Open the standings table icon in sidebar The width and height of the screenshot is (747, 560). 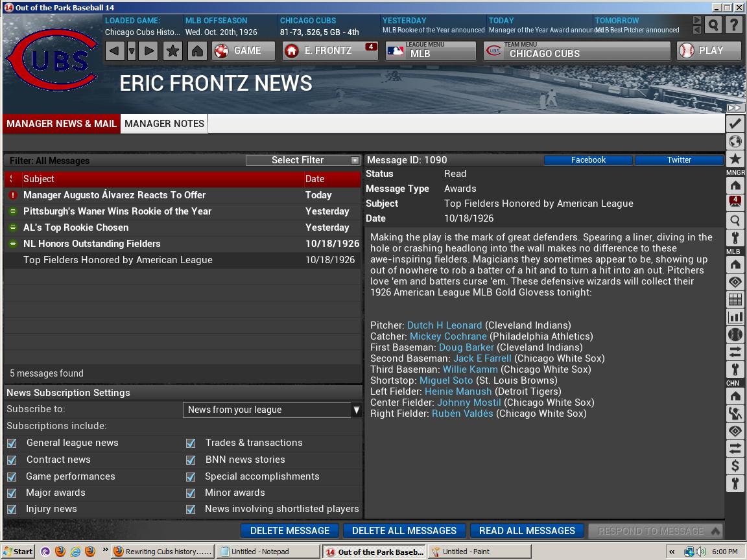coord(735,299)
